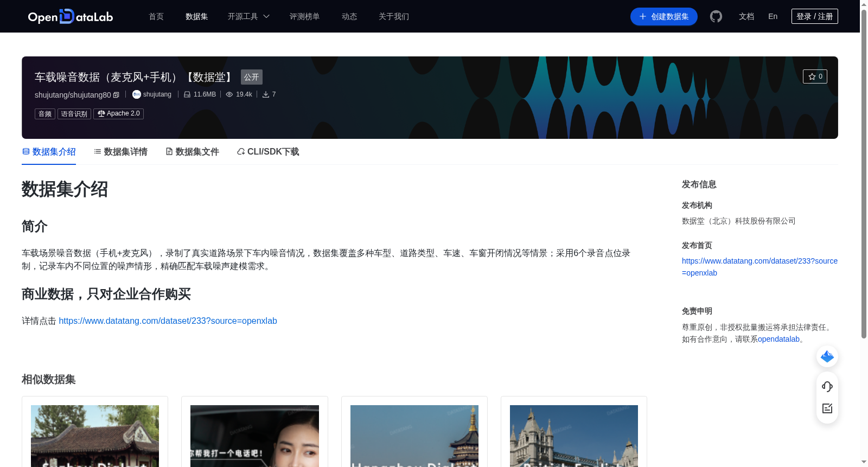
Task: Click the Apache 2.0 license tag
Action: 118,114
